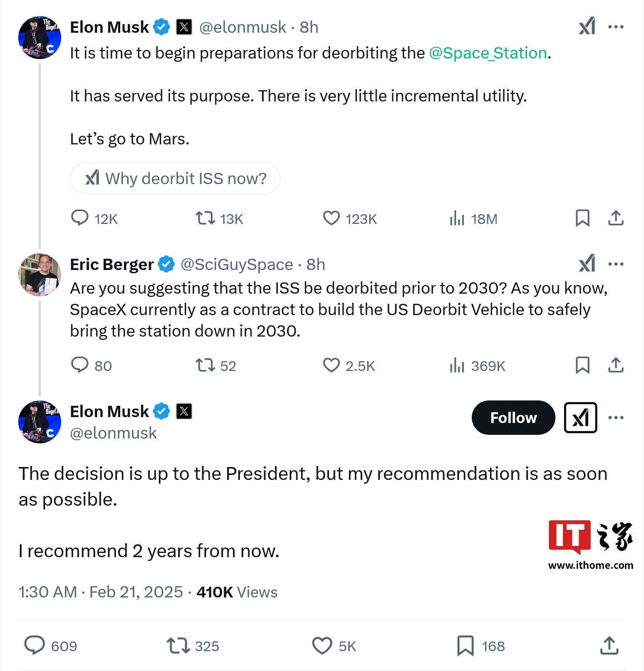The image size is (644, 671).
Task: Open replies on Eric Berger's post
Action: point(80,366)
